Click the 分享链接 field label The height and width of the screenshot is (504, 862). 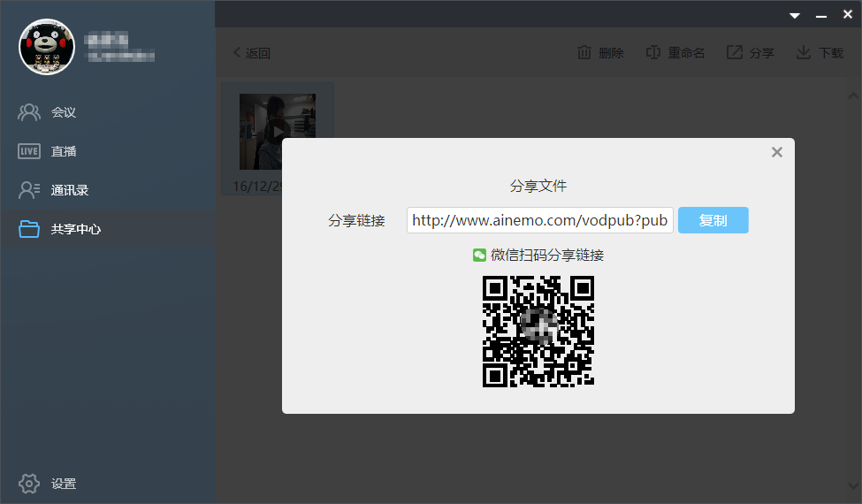tap(357, 220)
